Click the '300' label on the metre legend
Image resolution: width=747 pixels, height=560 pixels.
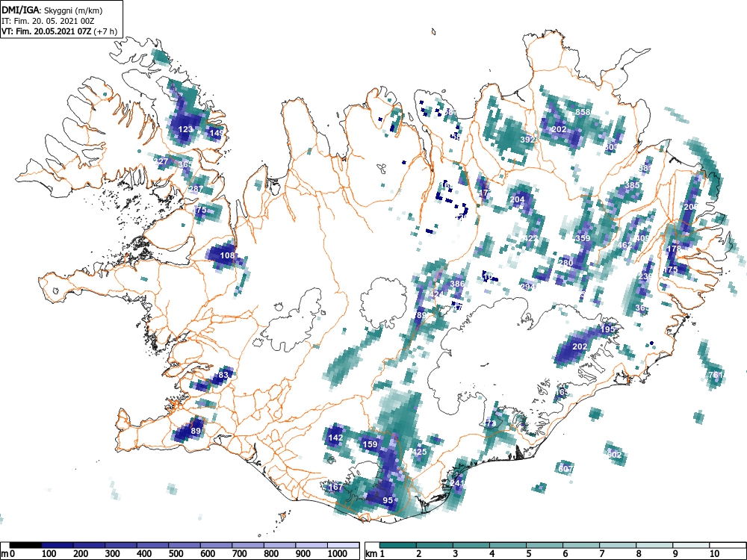tap(113, 554)
